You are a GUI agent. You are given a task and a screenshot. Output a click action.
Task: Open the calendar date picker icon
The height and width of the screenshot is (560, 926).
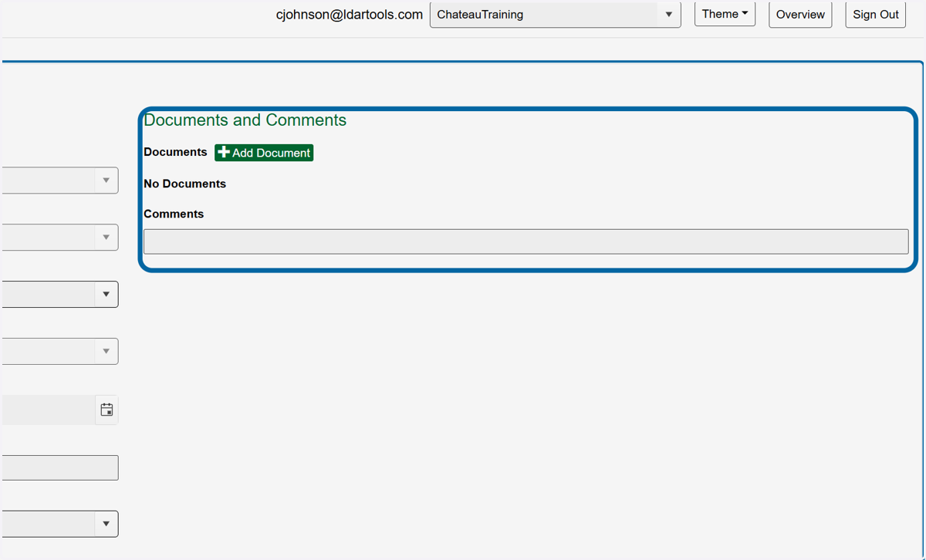pyautogui.click(x=107, y=410)
